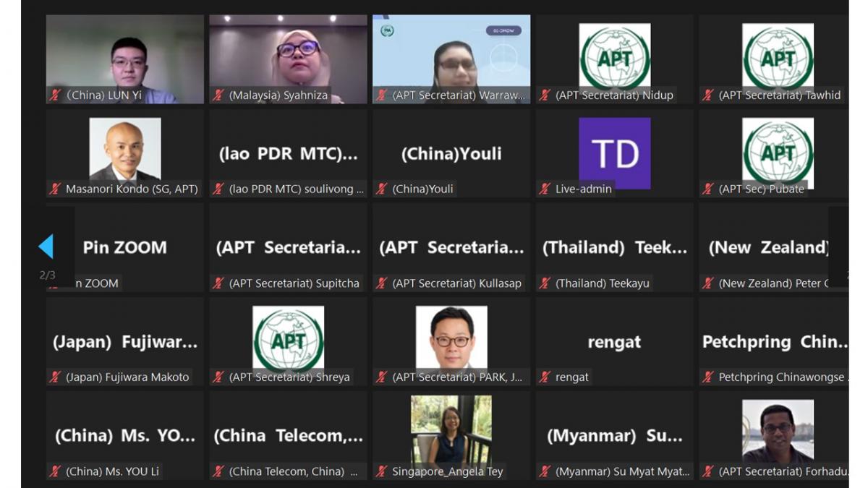Click mic icon next to (China)Youli name
The image size is (868, 488).
[x=382, y=189]
